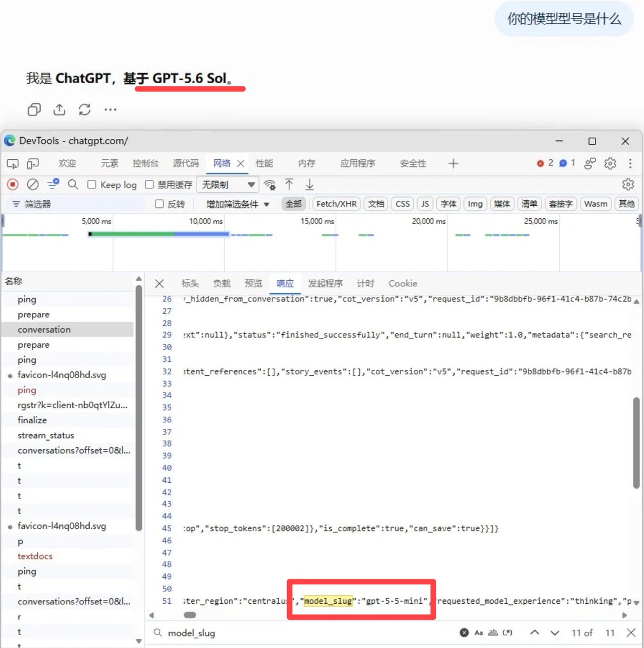Clear the network log

(33, 185)
